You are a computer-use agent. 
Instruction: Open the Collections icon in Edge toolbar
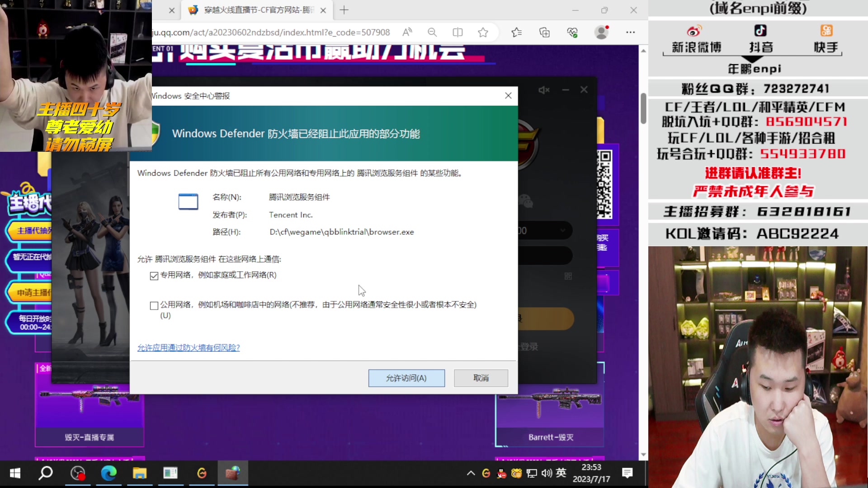[x=545, y=32]
